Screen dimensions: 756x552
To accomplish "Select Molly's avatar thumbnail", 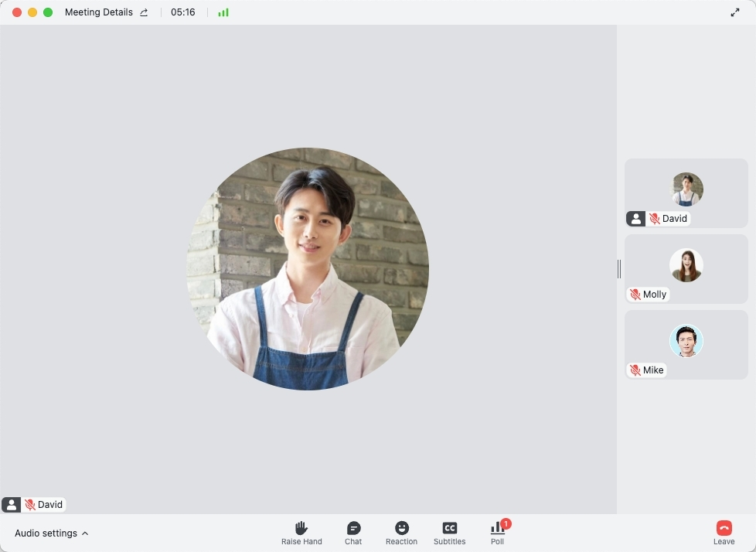I will click(686, 264).
